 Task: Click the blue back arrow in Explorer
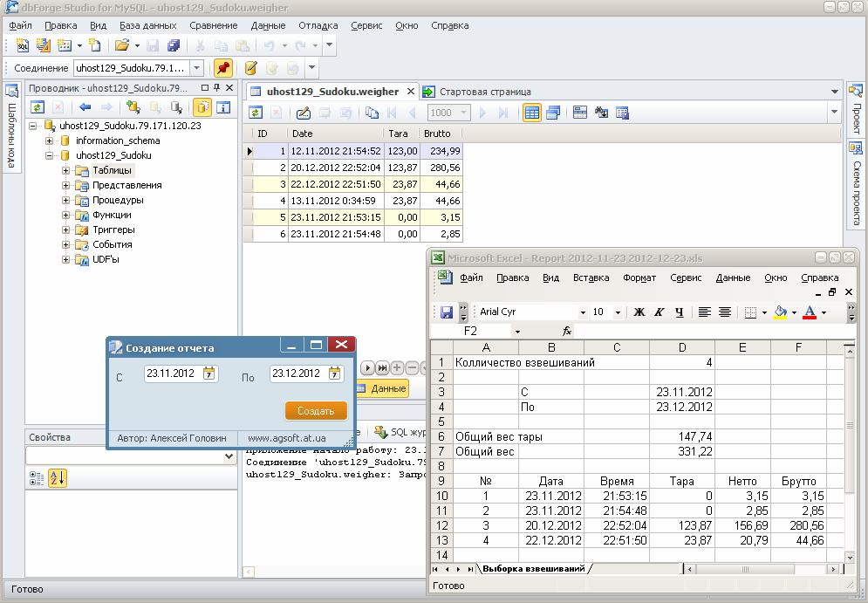tap(85, 107)
